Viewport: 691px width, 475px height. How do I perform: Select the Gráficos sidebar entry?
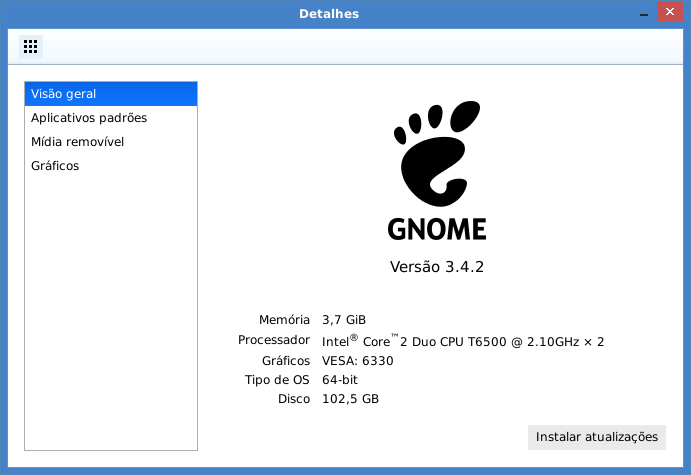click(111, 166)
